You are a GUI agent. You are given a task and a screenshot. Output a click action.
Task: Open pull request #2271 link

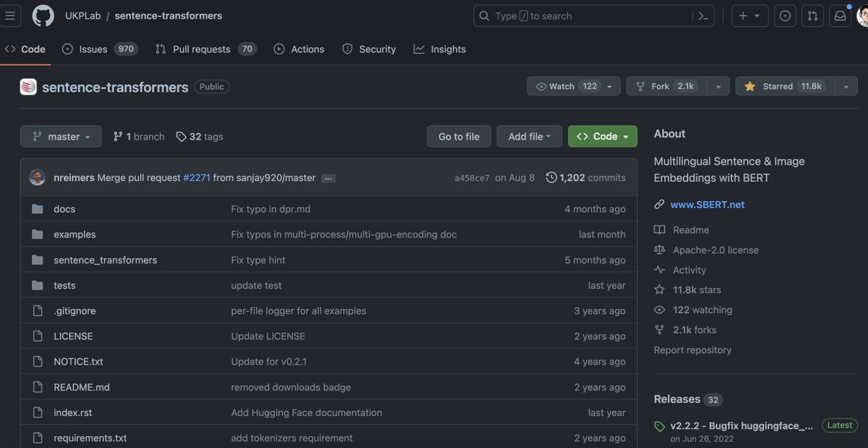196,177
